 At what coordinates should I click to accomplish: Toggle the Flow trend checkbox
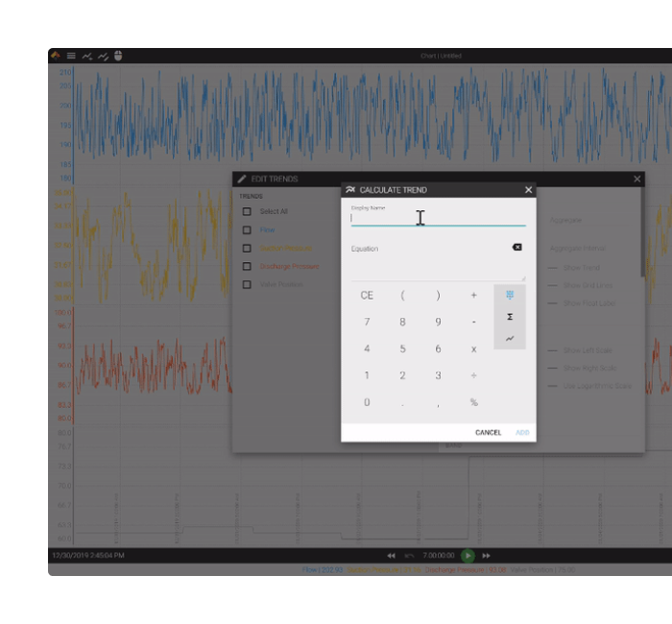click(x=247, y=229)
